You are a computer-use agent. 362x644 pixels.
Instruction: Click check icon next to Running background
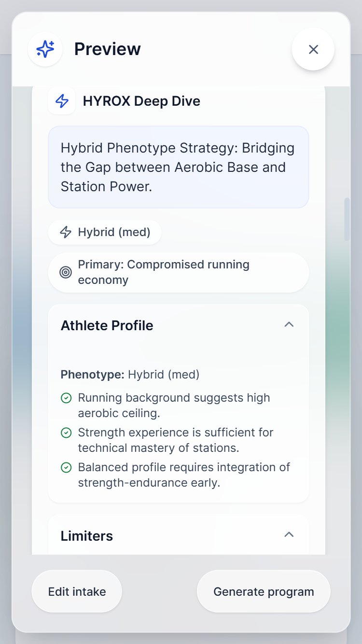click(x=66, y=398)
